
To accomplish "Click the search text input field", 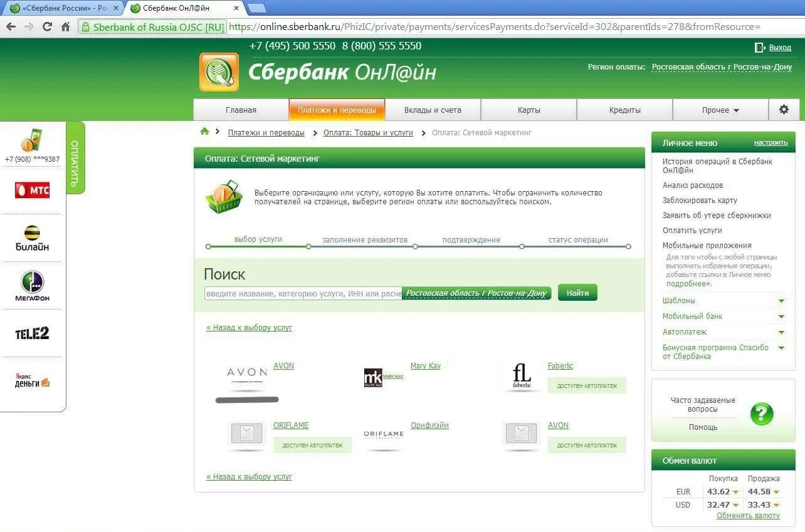I will click(x=303, y=293).
